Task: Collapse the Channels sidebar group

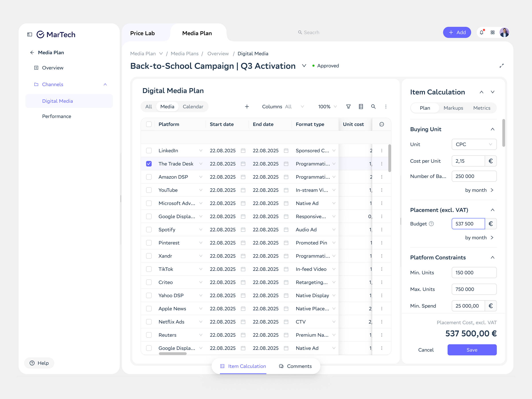Action: pos(105,84)
